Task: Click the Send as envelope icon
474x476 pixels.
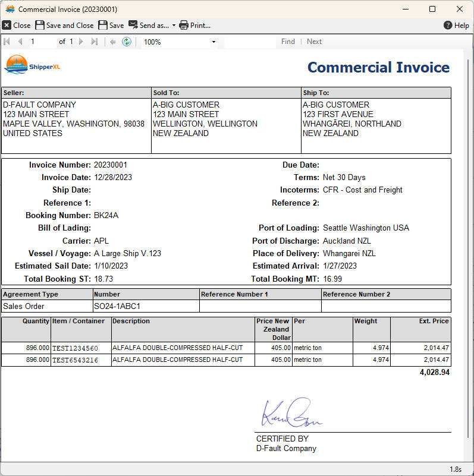Action: click(x=133, y=25)
